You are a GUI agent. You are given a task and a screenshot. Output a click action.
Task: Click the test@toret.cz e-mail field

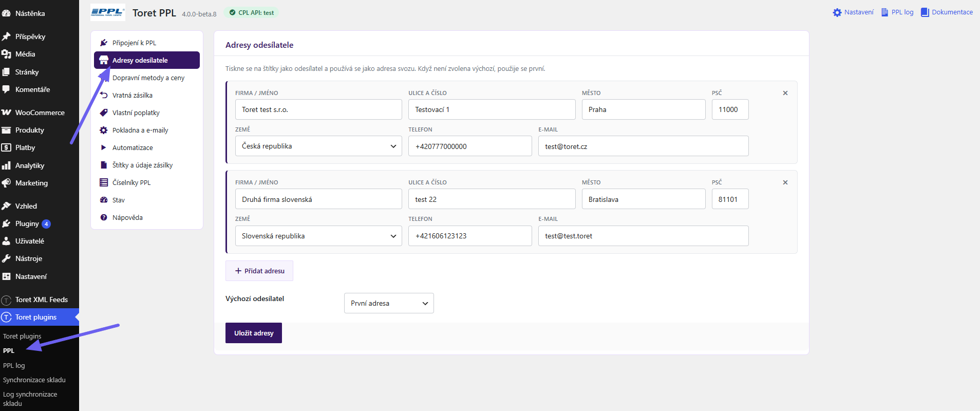644,146
